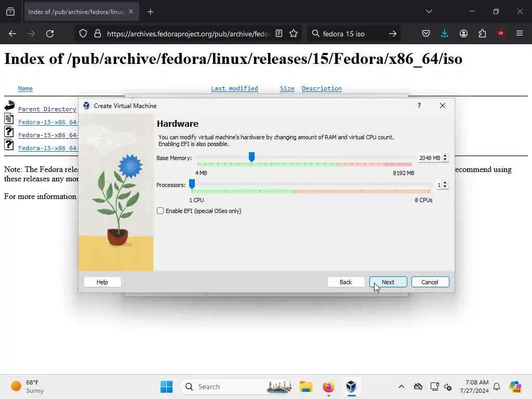Enable EFI (special OSes only) checkbox
The image size is (532, 399).
click(160, 211)
